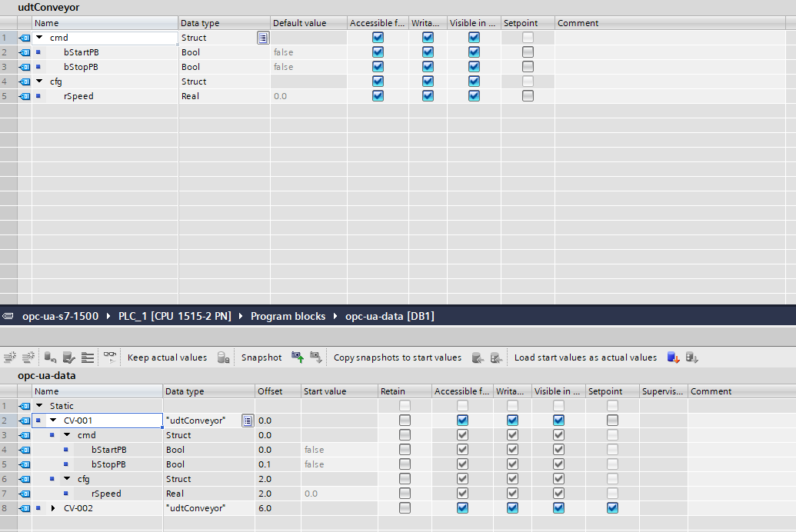This screenshot has height=532, width=796.
Task: Click the second Snapshot icon after Snapshot label
Action: coord(316,357)
